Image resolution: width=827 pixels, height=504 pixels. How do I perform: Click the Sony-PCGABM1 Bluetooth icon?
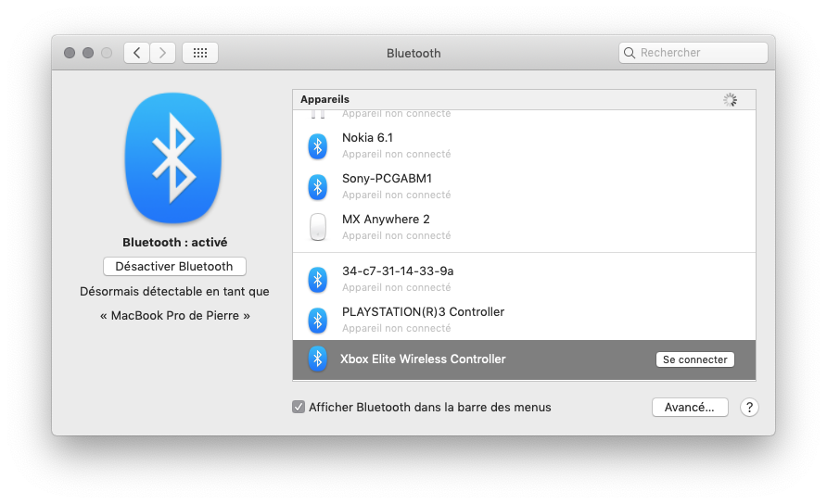(317, 186)
